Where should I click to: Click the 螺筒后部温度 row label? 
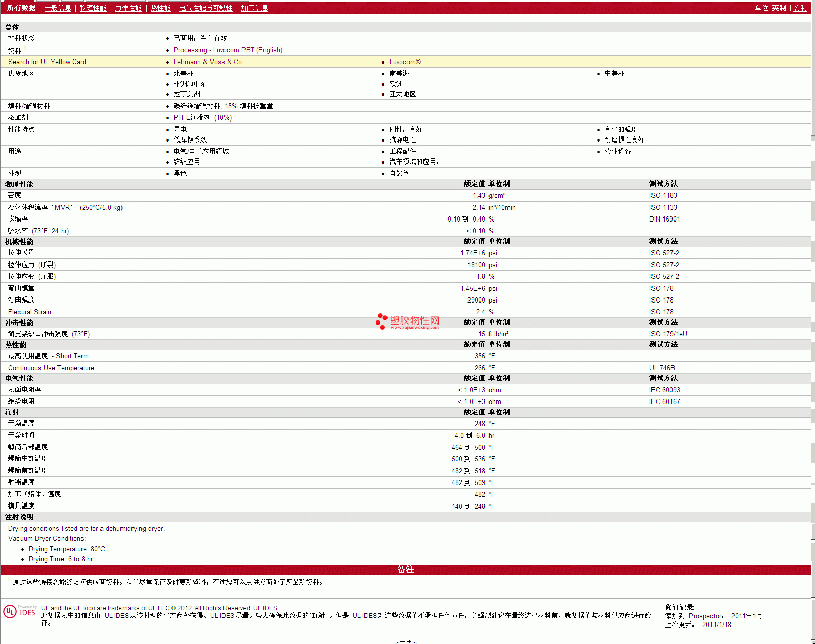(28, 447)
